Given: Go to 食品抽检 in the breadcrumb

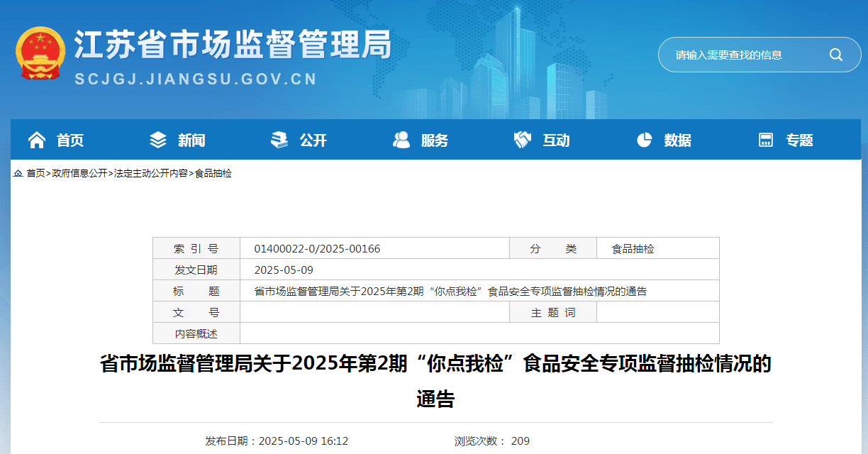Looking at the screenshot, I should point(213,173).
